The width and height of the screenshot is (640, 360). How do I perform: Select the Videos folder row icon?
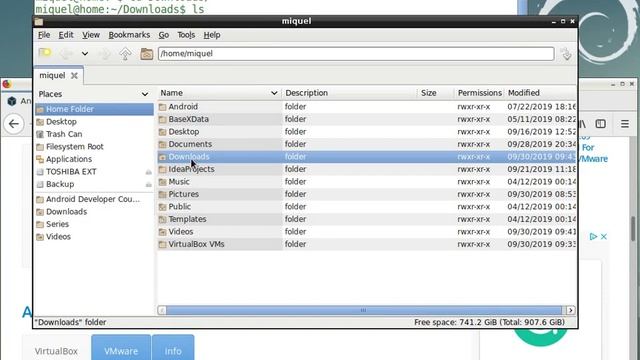click(162, 232)
